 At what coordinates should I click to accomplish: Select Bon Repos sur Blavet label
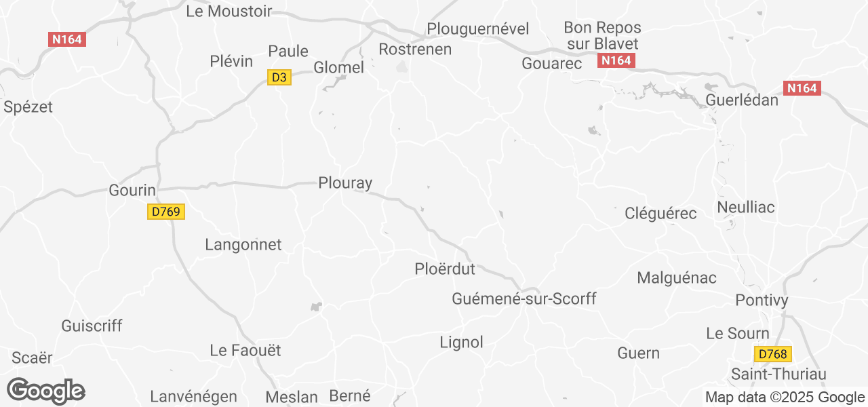[x=602, y=36]
